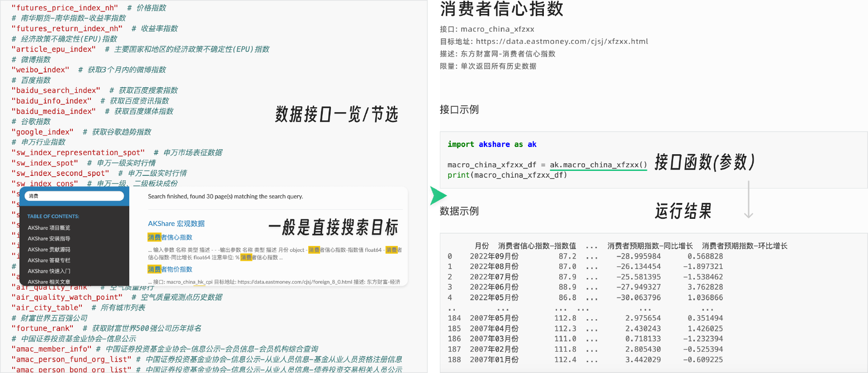The width and height of the screenshot is (868, 373).
Task: Click the "sw_index_second_spot" code entry
Action: click(60, 174)
